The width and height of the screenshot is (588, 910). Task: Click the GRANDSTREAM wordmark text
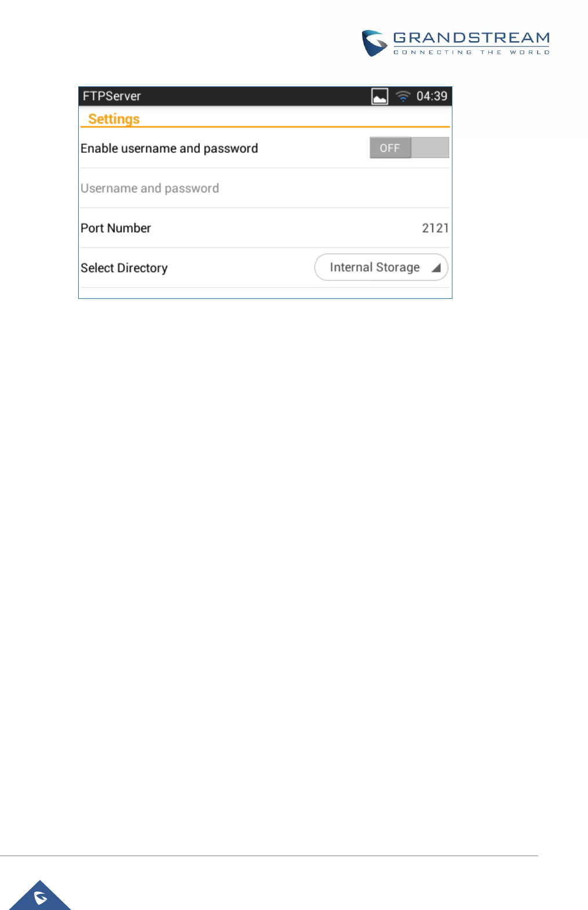(472, 38)
